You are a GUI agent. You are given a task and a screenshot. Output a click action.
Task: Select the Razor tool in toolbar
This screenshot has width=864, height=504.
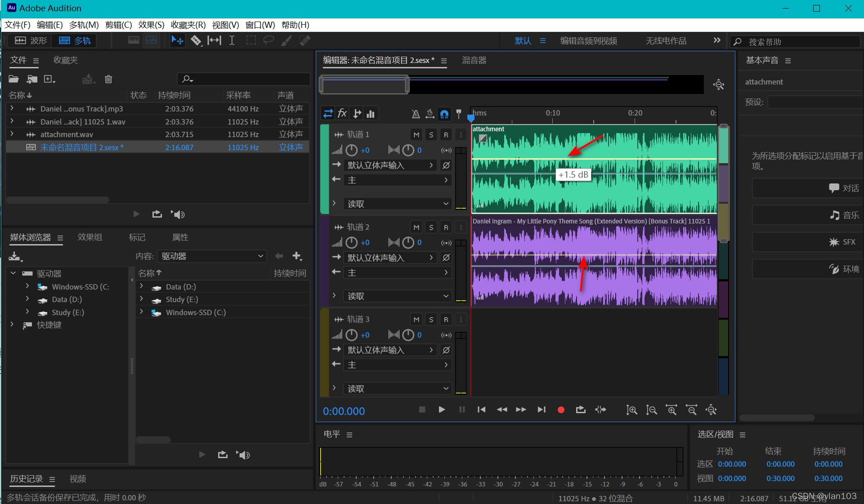(196, 40)
